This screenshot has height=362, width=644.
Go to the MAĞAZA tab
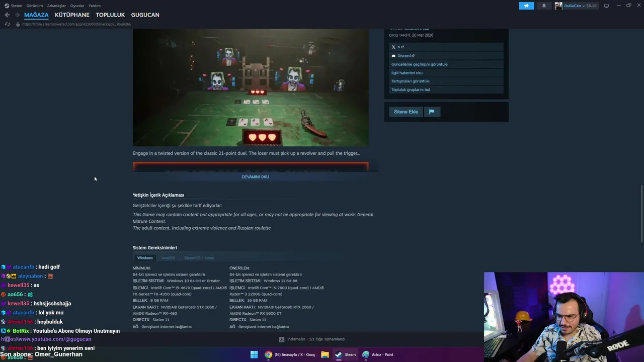coord(36,15)
